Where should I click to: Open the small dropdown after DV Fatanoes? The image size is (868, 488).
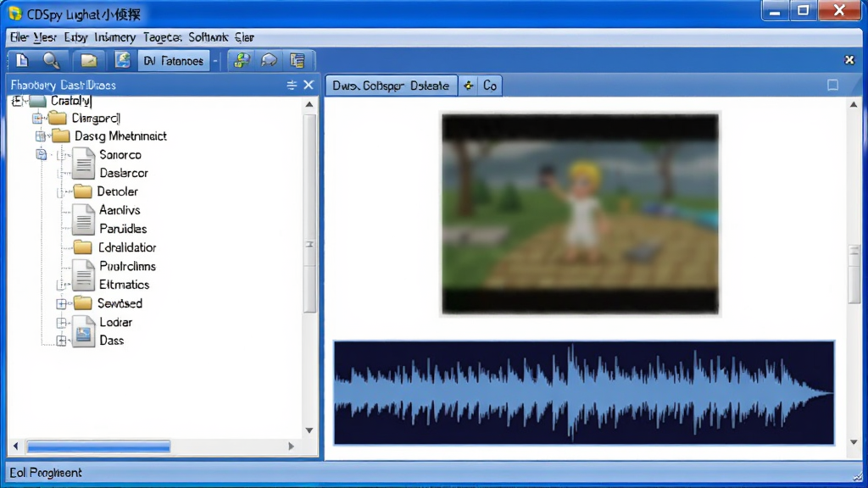coord(215,61)
